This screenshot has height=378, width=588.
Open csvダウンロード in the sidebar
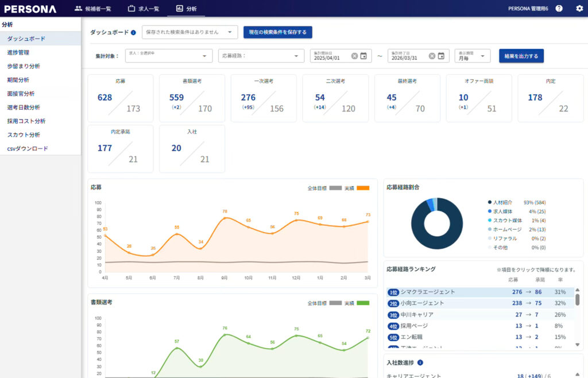point(40,148)
